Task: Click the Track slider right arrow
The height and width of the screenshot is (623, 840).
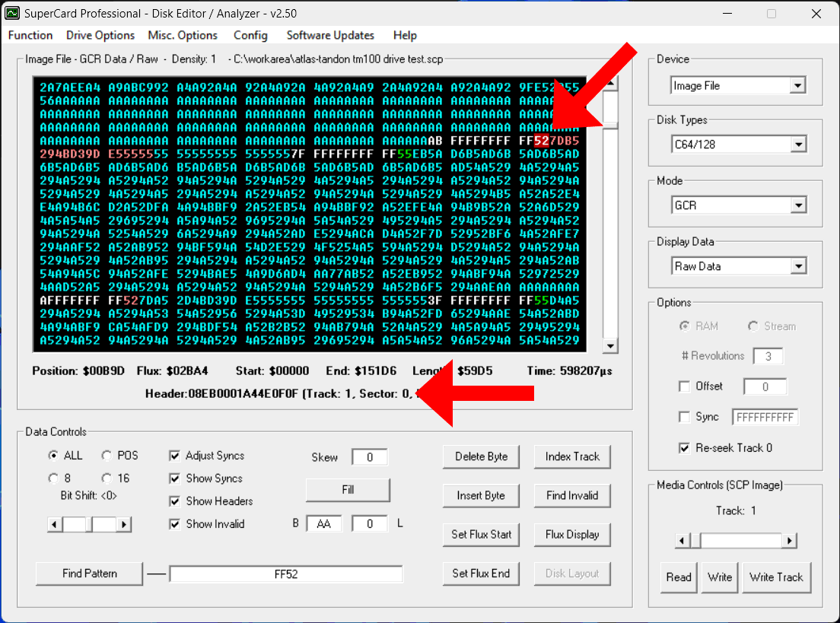Action: point(789,541)
